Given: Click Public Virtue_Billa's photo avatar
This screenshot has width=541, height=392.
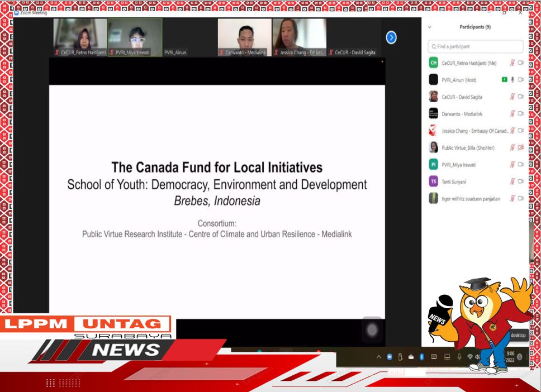Looking at the screenshot, I should pos(433,147).
